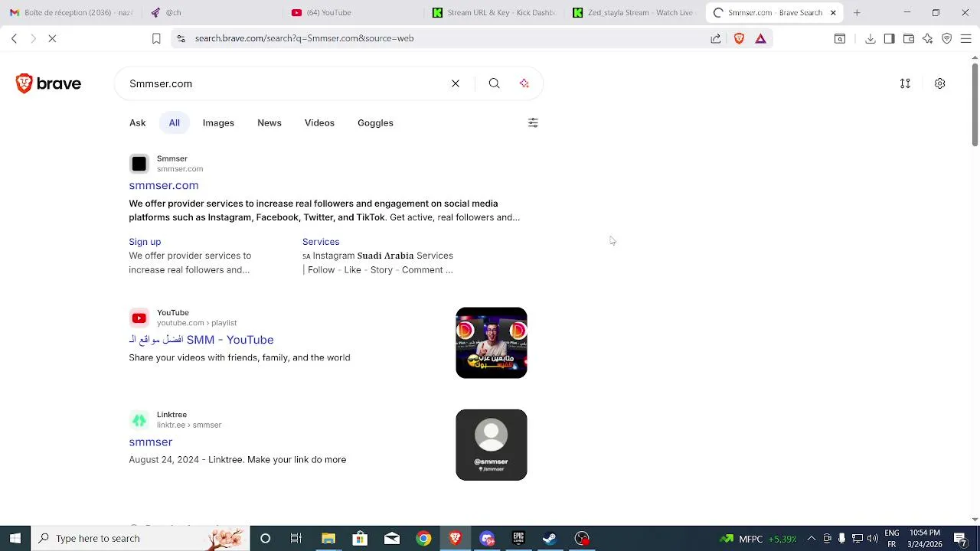This screenshot has height=551, width=980.
Task: Open a new browser tab
Action: [x=857, y=12]
